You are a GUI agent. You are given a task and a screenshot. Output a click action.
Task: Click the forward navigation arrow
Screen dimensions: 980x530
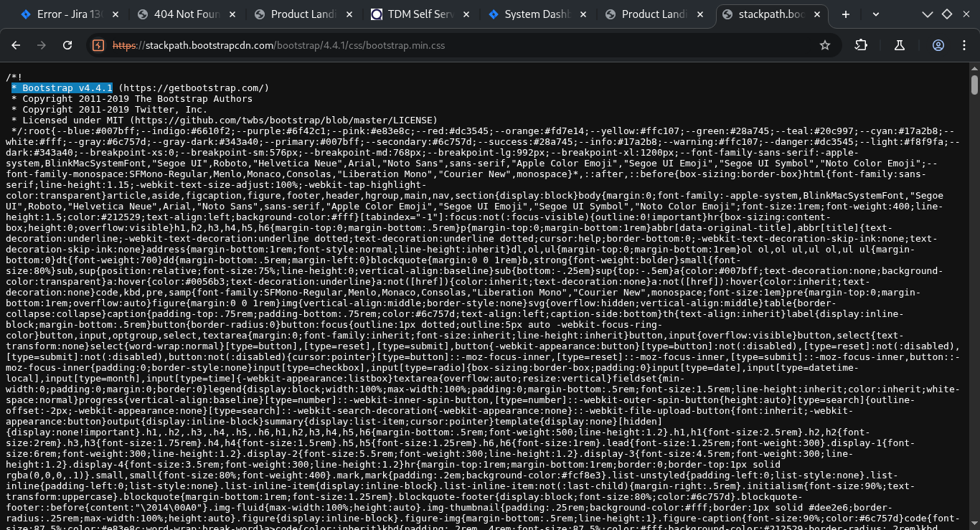pos(42,45)
